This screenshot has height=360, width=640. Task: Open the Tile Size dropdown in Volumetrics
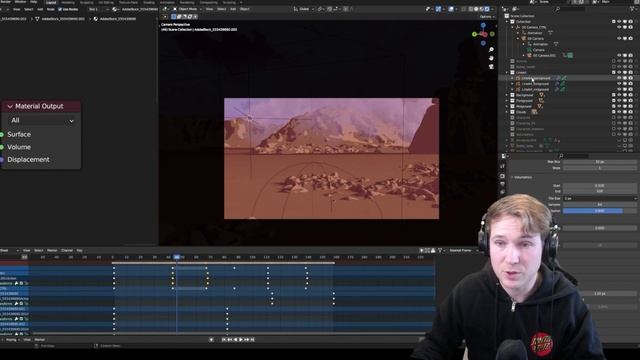click(600, 198)
